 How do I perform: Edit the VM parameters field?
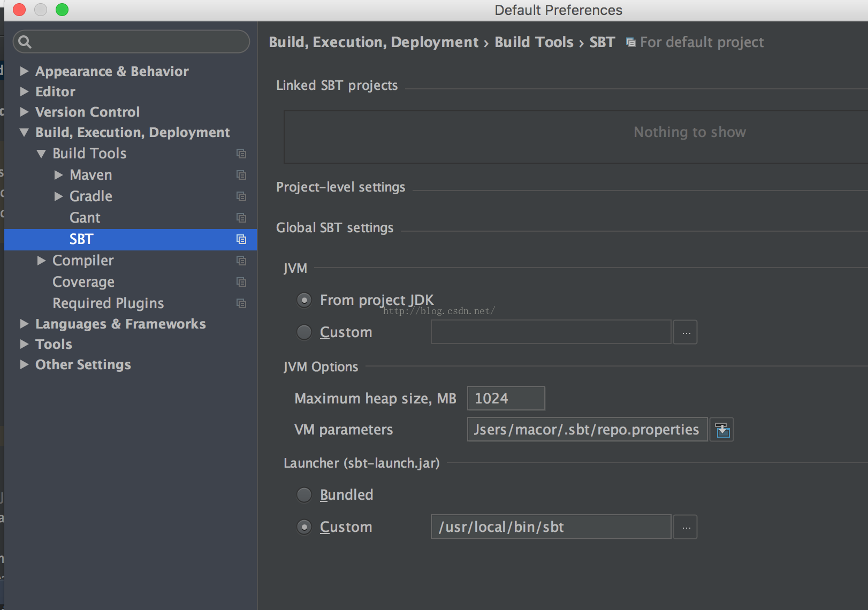[x=588, y=430]
